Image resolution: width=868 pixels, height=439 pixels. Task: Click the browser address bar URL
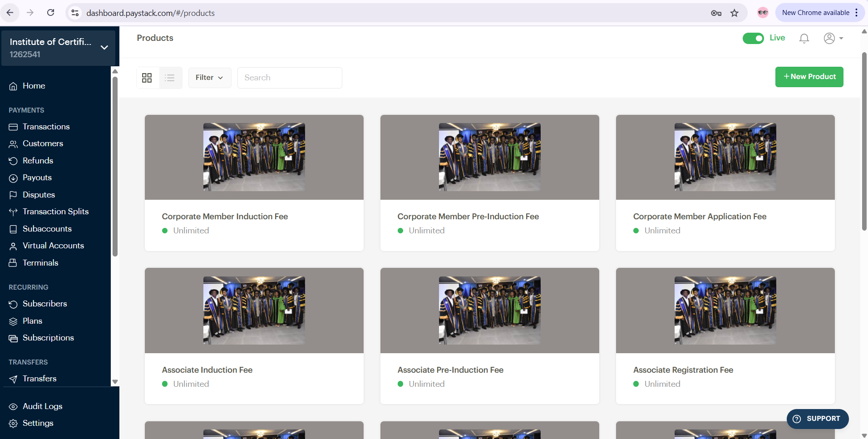pos(151,13)
